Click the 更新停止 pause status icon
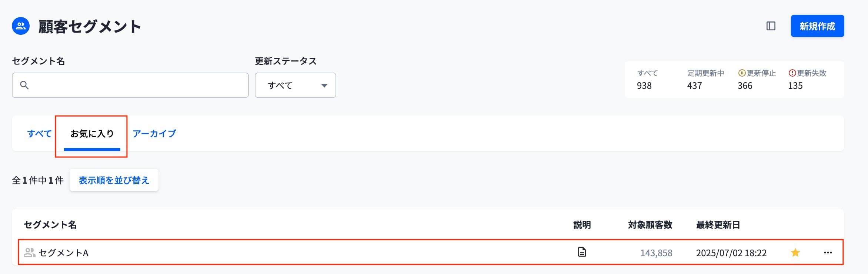Image resolution: width=868 pixels, height=274 pixels. click(x=742, y=73)
